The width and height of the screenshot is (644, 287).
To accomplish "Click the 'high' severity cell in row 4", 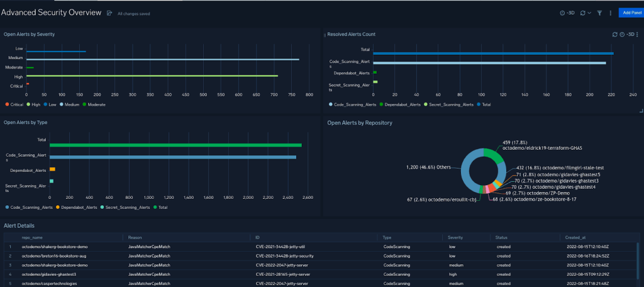I will 453,274.
